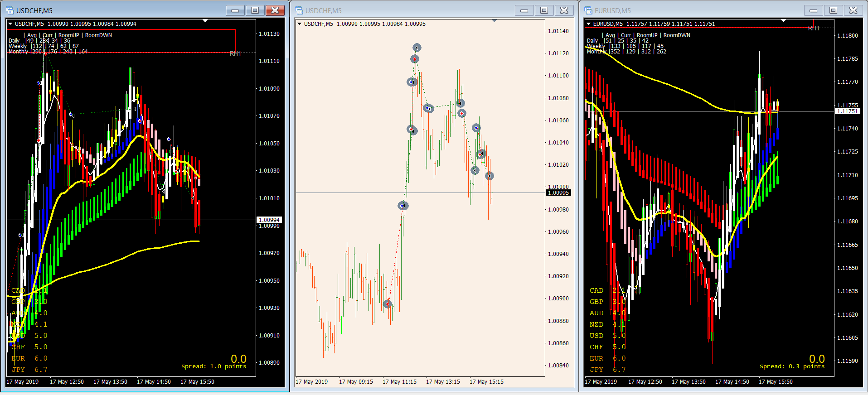Click the chart icon in the middle USDCHF,M5 title bar
868x395 pixels.
click(299, 10)
